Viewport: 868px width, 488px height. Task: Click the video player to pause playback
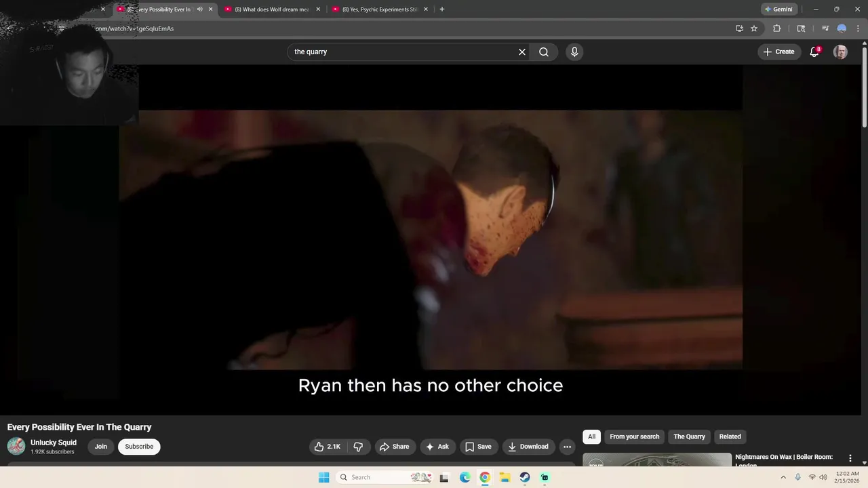tap(431, 241)
